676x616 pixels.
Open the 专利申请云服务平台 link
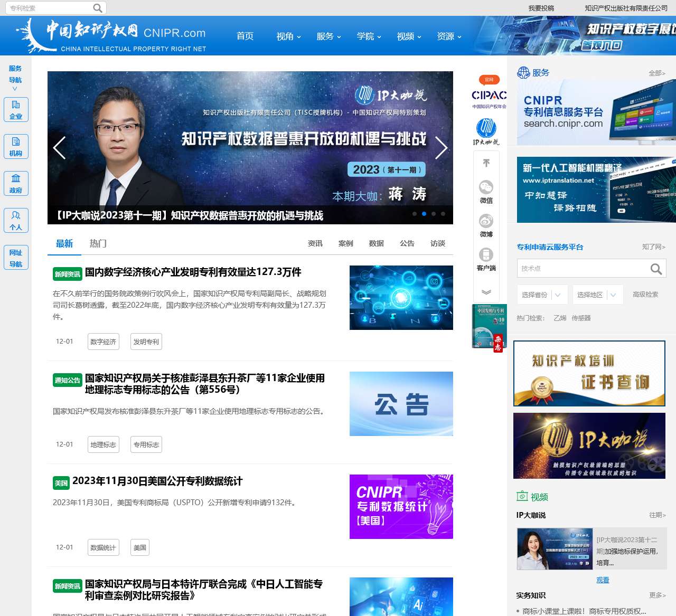[x=550, y=247]
